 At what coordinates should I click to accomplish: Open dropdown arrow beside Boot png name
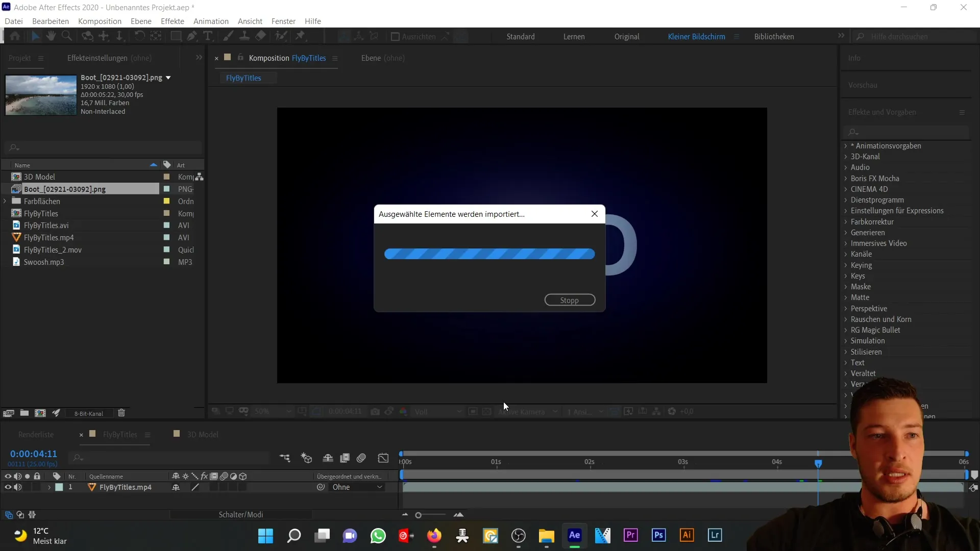pos(168,78)
